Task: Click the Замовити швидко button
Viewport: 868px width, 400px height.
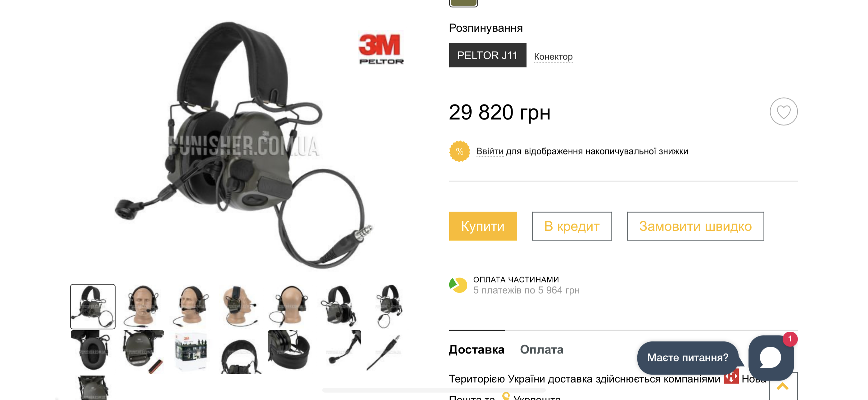Action: (695, 226)
